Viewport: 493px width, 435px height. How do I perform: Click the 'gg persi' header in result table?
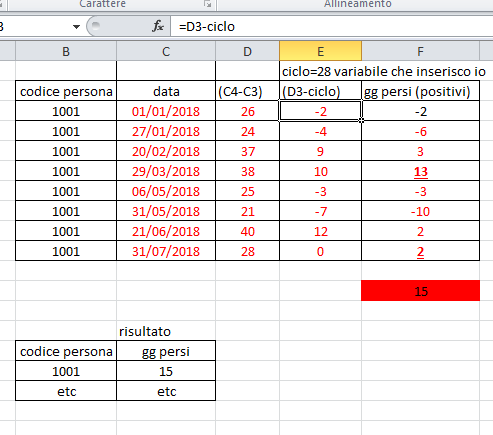[166, 351]
